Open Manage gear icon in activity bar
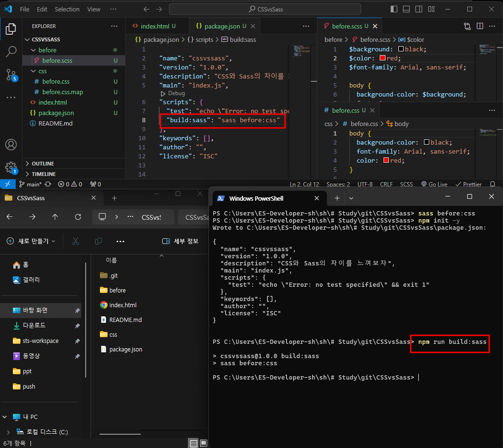The image size is (503, 448). pos(11,168)
